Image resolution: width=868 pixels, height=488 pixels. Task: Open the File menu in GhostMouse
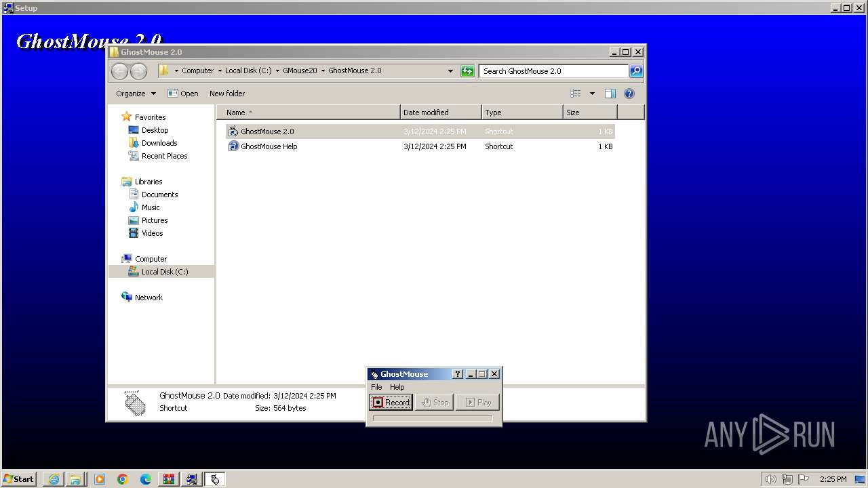376,387
